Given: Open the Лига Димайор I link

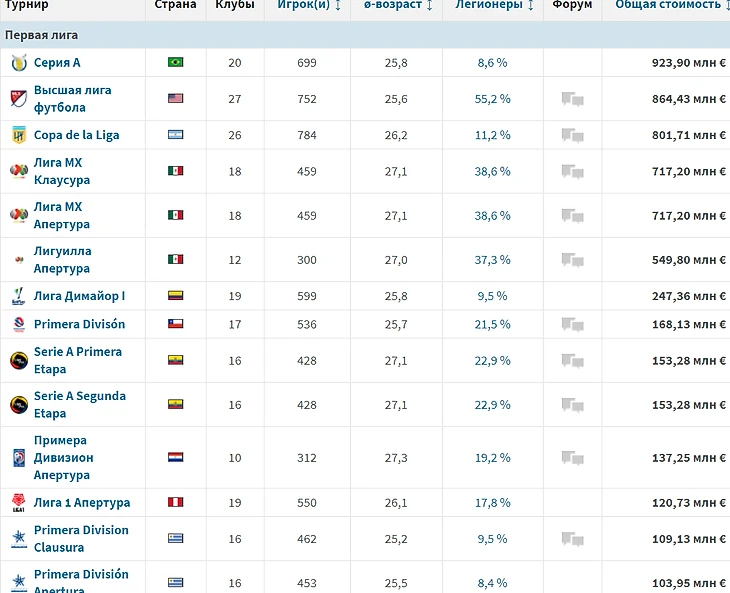Looking at the screenshot, I should (79, 296).
